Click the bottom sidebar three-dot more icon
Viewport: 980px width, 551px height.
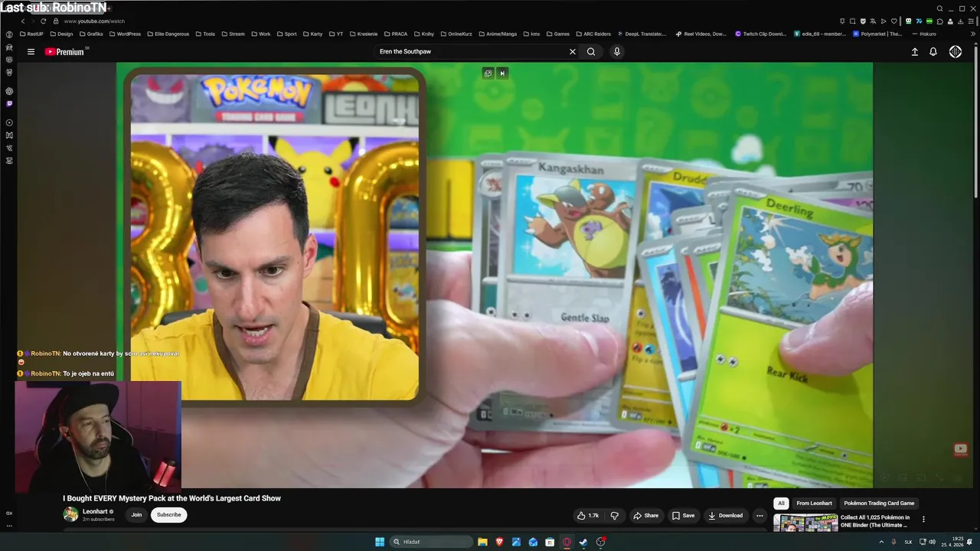click(9, 526)
